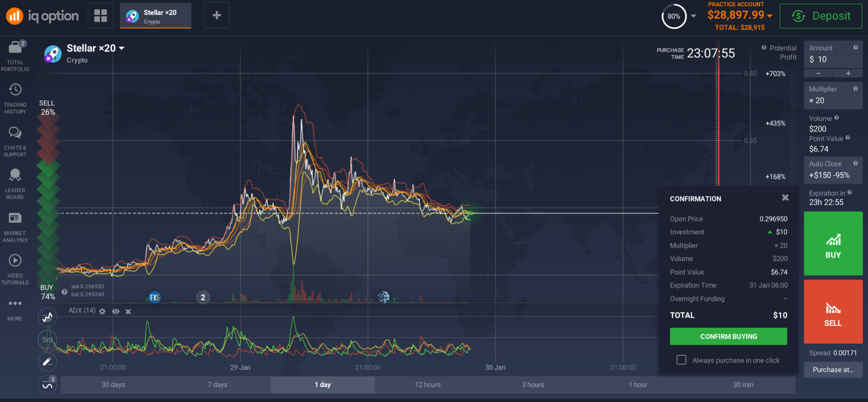
Task: Select the 1 day range
Action: coord(322,385)
